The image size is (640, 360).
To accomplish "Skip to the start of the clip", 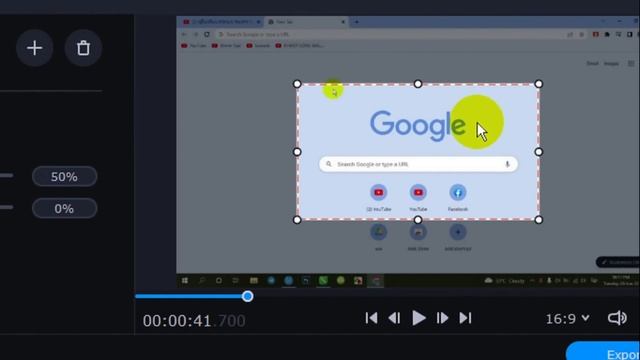I will (371, 318).
